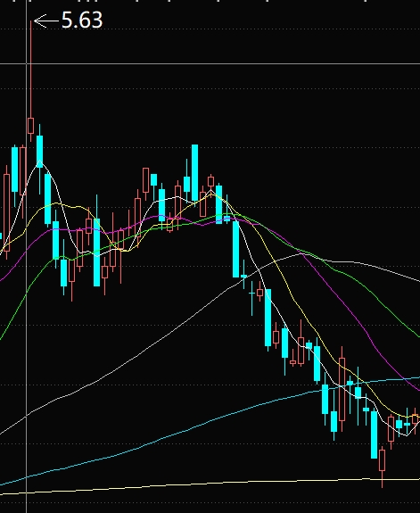Viewport: 420px width, 513px height.
Task: Click the long red upper wick reaching 5.63
Action: pos(30,70)
